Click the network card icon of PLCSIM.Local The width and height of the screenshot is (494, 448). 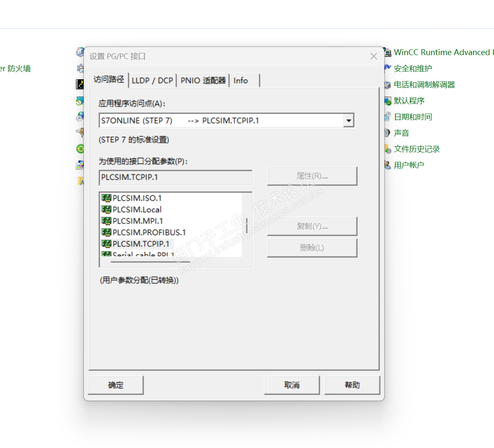(106, 209)
